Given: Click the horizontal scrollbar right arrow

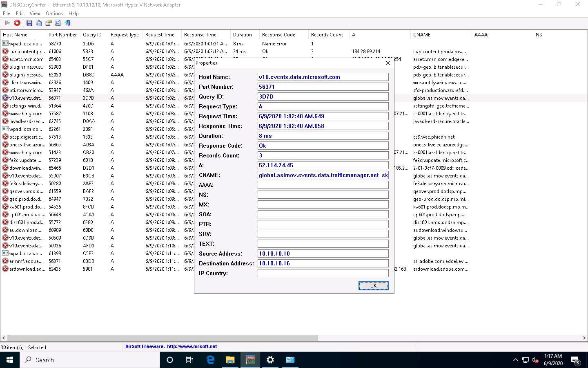Looking at the screenshot, I should click(584, 338).
